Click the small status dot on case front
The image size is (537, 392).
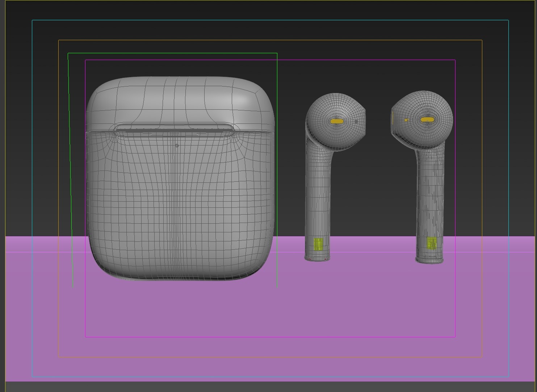pyautogui.click(x=177, y=146)
